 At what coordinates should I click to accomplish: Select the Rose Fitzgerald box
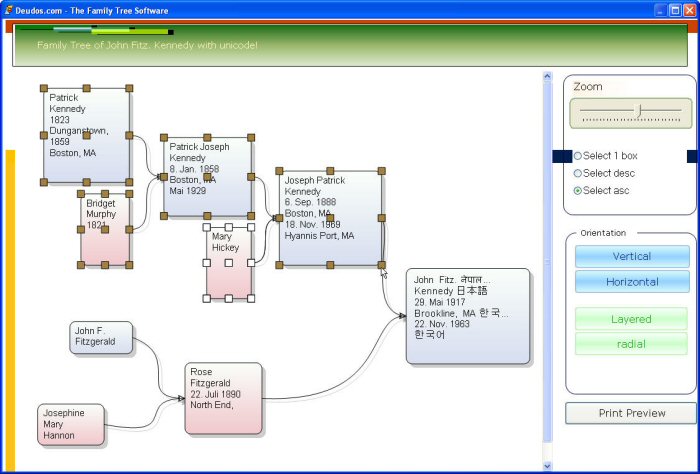223,398
